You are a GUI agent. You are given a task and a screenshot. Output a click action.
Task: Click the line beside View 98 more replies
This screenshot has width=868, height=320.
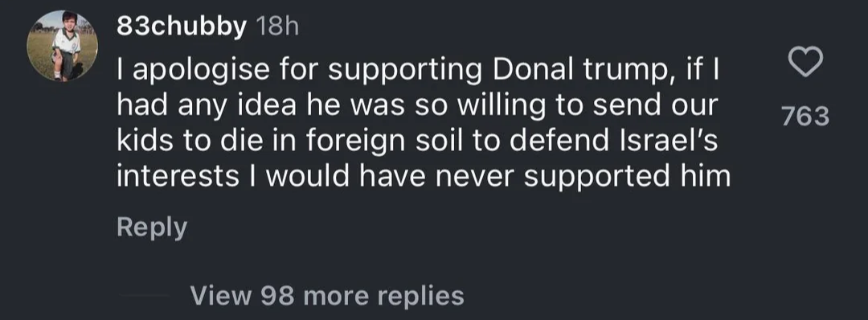click(145, 296)
